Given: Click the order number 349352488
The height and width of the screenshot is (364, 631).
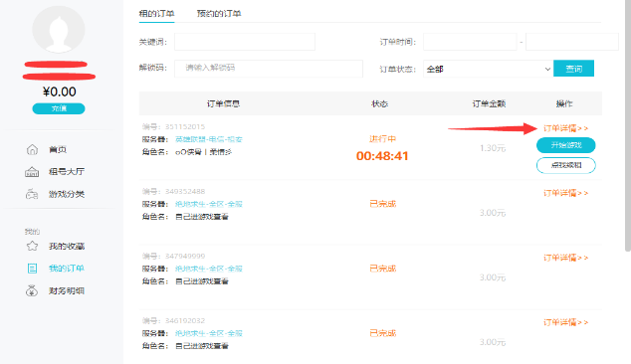Looking at the screenshot, I should click(x=185, y=192).
